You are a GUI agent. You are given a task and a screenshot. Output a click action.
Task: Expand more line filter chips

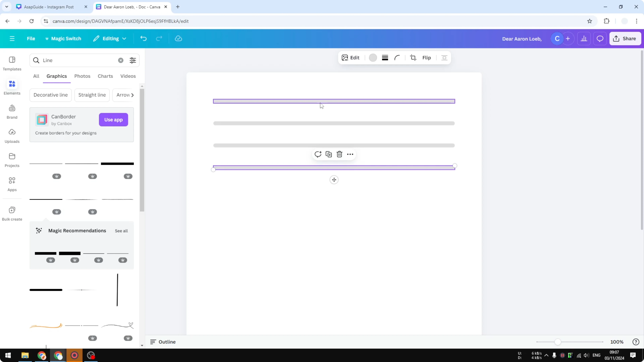(132, 95)
